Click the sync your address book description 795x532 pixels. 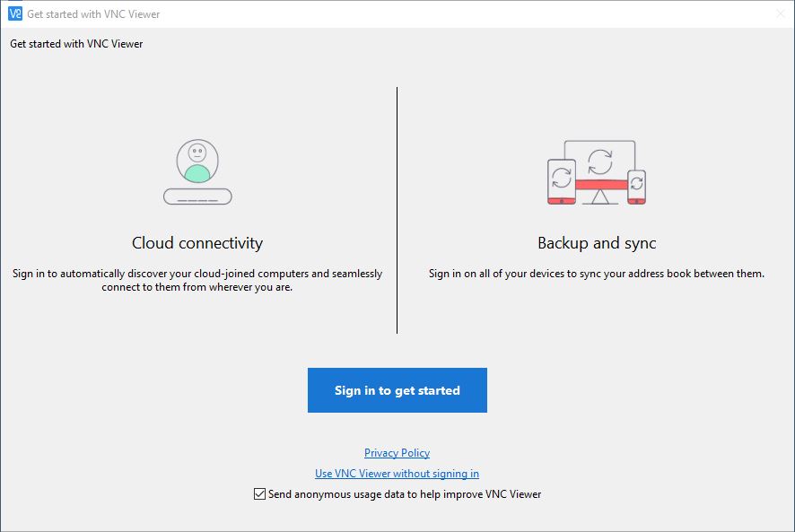(597, 274)
